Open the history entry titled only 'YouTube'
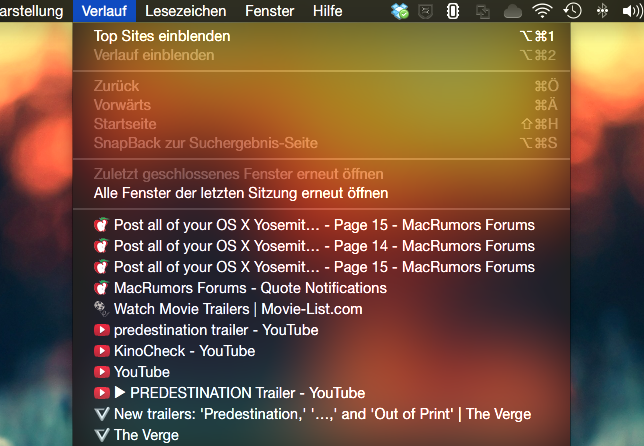The width and height of the screenshot is (644, 446). 322,372
